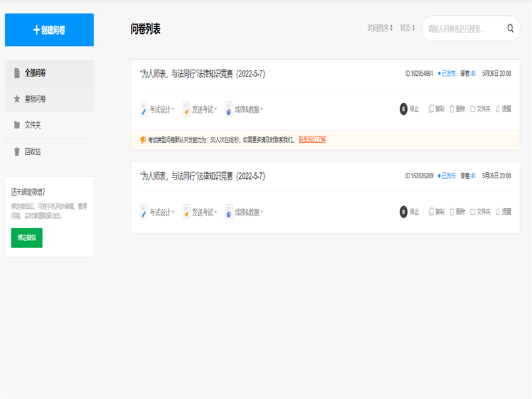
Task: Click the 成绩&数据 chart icon, survey 162954661
Action: [229, 109]
